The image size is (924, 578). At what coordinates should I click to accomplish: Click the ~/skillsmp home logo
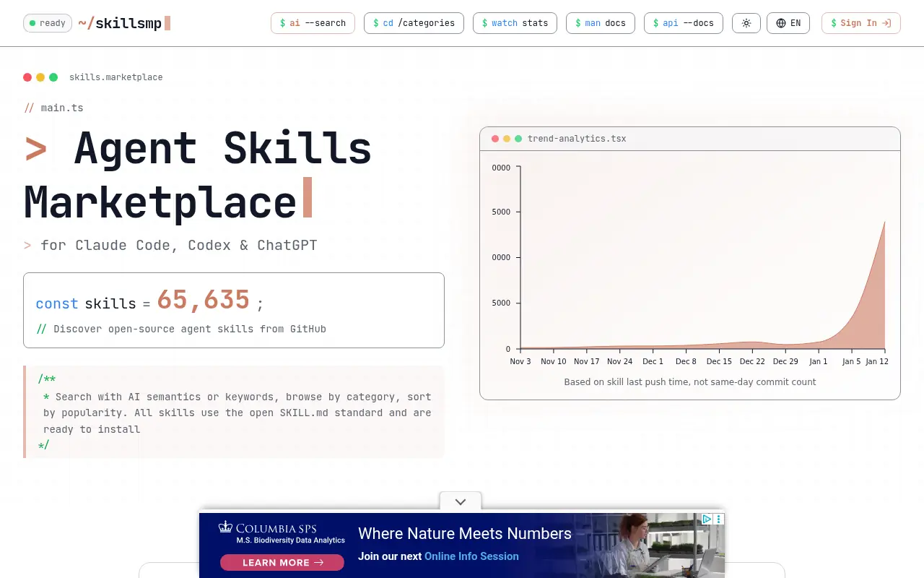tap(123, 23)
